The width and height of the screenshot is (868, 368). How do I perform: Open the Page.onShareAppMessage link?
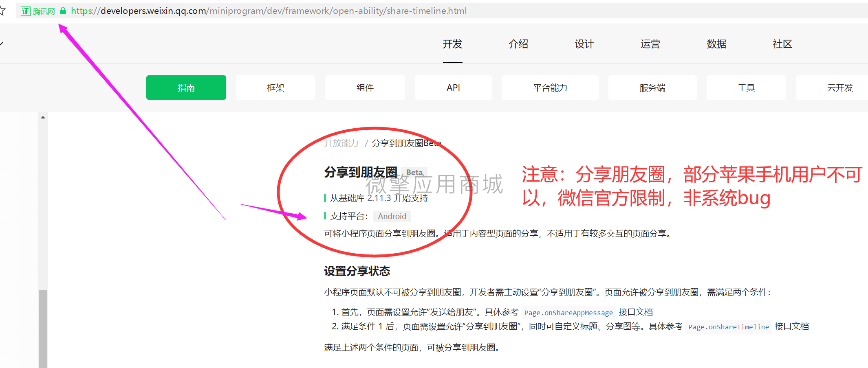(568, 313)
